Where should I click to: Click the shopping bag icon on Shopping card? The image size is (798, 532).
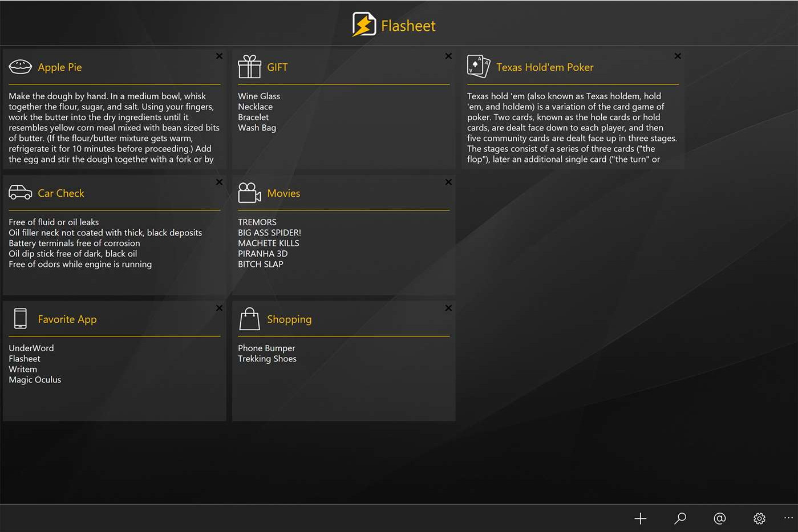click(249, 319)
